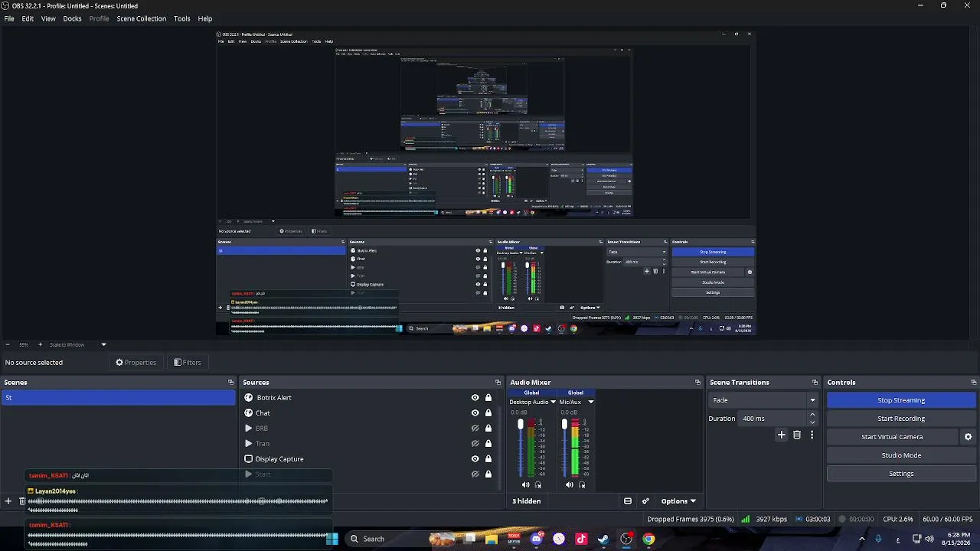Open Discord from the taskbar
Viewport: 980px width, 551px height.
coord(537,539)
